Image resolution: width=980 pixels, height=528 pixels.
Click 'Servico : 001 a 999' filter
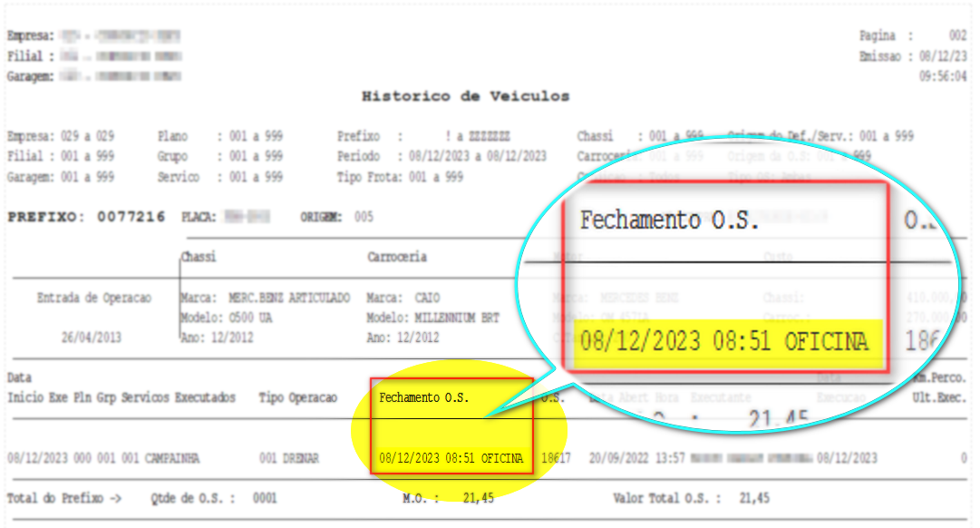[220, 177]
